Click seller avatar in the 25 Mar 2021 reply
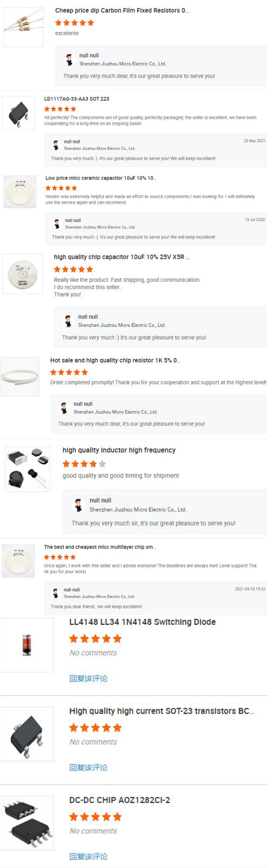267x868 pixels. click(x=56, y=145)
